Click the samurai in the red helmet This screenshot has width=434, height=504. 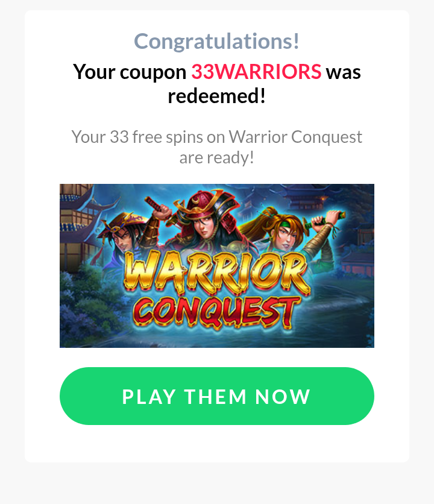point(206,219)
